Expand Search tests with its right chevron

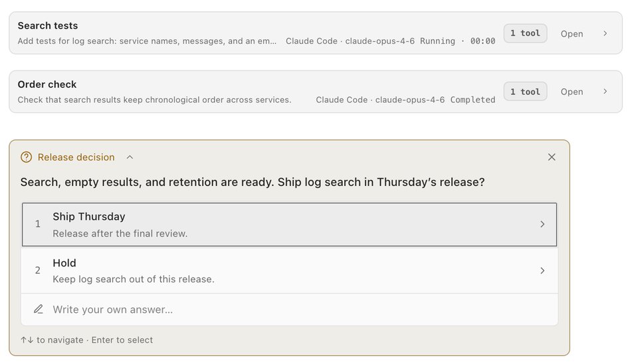(x=605, y=33)
